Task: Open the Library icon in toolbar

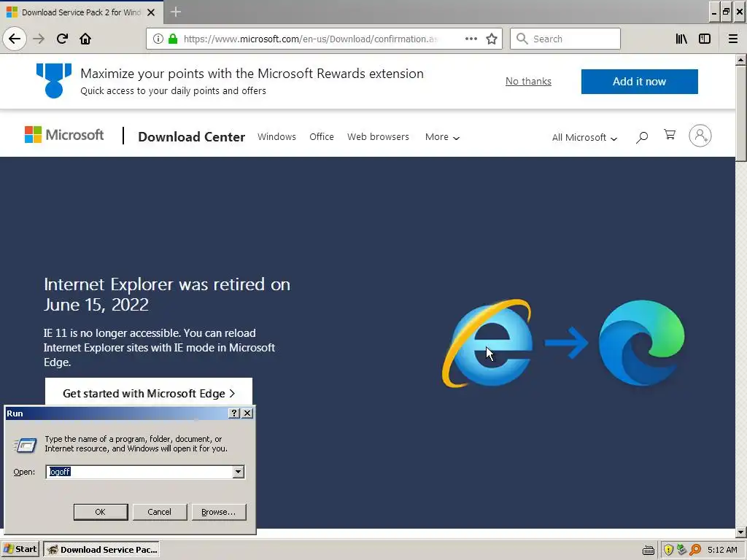Action: pos(681,39)
